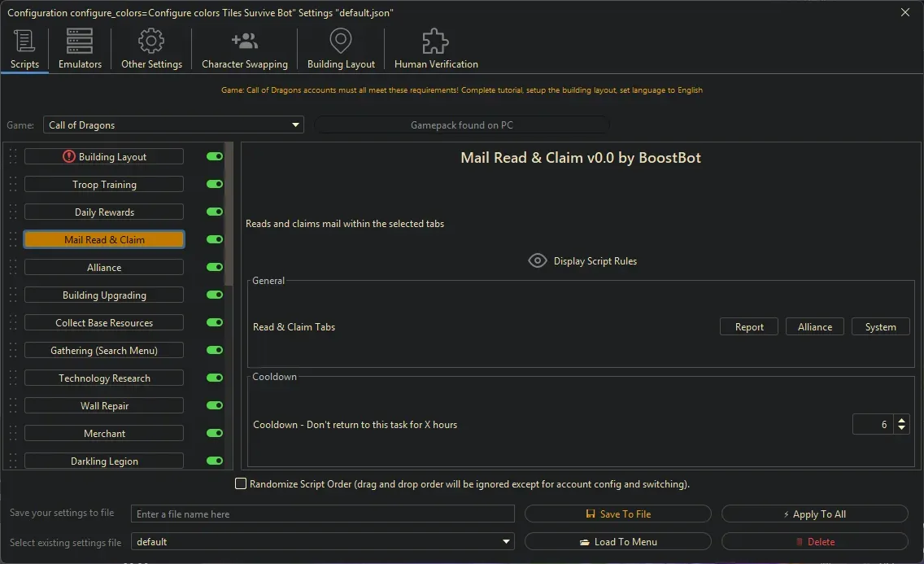924x564 pixels.
Task: Enable Randomize Script Order checkbox
Action: pyautogui.click(x=241, y=483)
